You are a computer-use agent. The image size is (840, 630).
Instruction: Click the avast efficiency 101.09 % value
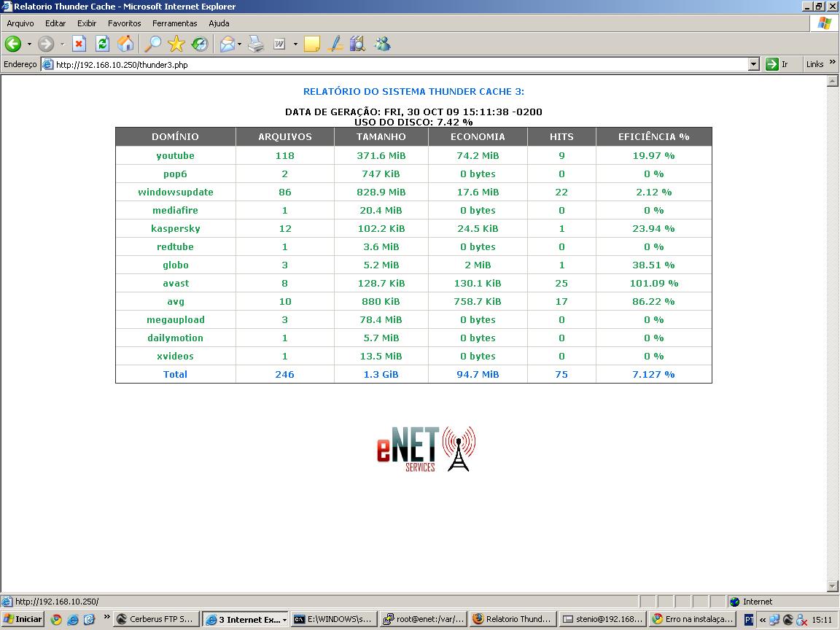click(653, 284)
